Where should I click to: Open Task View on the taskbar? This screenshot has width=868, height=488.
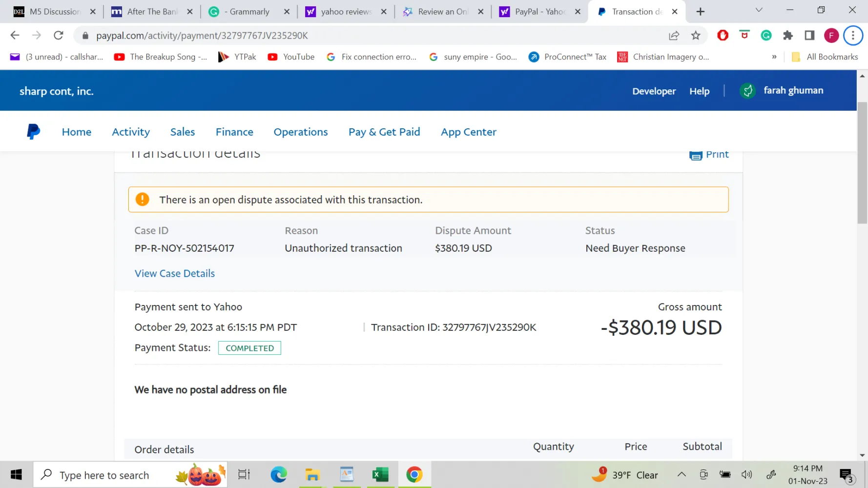[244, 474]
